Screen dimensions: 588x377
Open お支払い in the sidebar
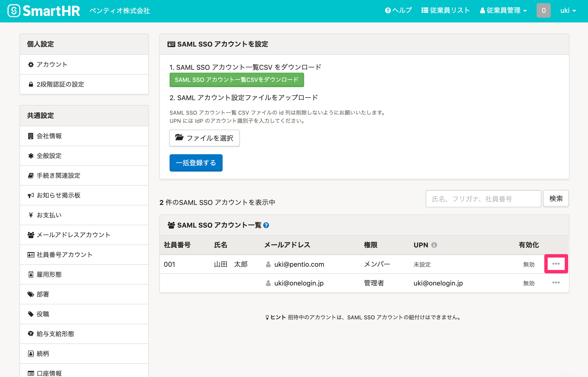point(84,215)
